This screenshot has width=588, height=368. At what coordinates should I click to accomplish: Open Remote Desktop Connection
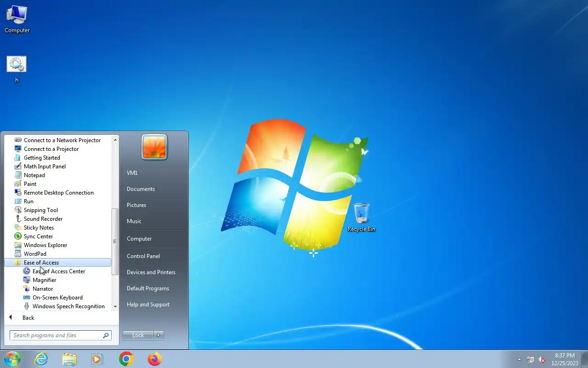(x=58, y=193)
